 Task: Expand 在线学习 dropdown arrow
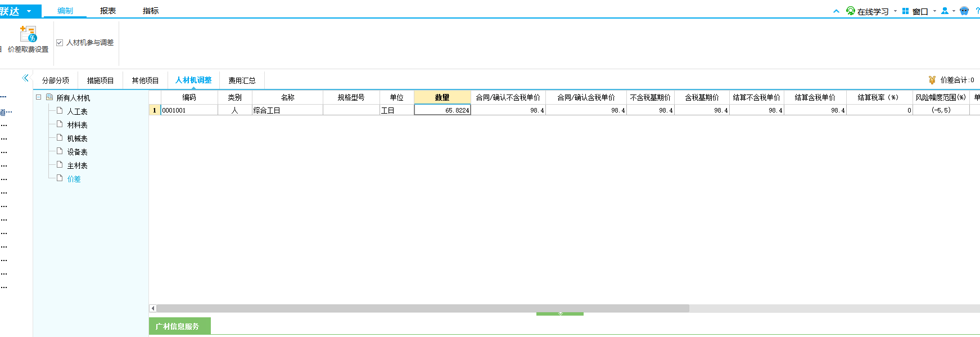(x=895, y=11)
